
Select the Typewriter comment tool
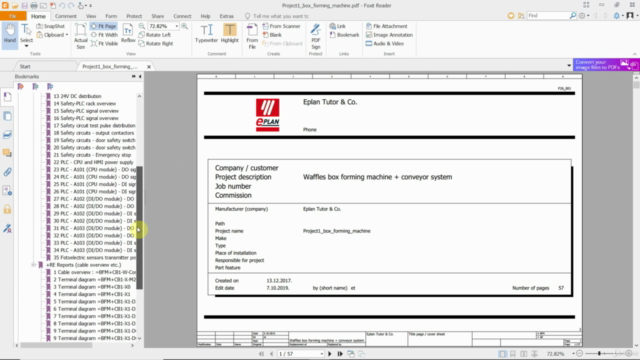(206, 33)
